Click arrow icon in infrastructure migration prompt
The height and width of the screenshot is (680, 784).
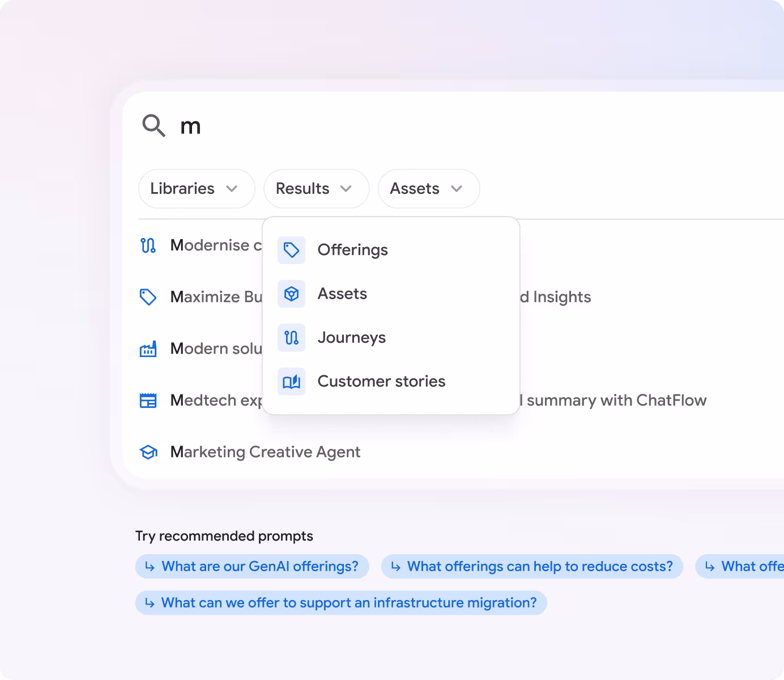point(150,603)
